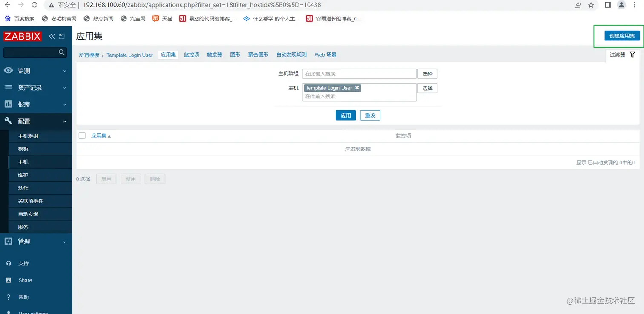Bookmark this page with star icon
This screenshot has width=644, height=314.
click(591, 5)
